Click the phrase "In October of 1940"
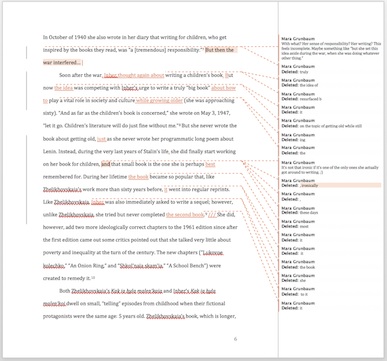 (x=65, y=37)
